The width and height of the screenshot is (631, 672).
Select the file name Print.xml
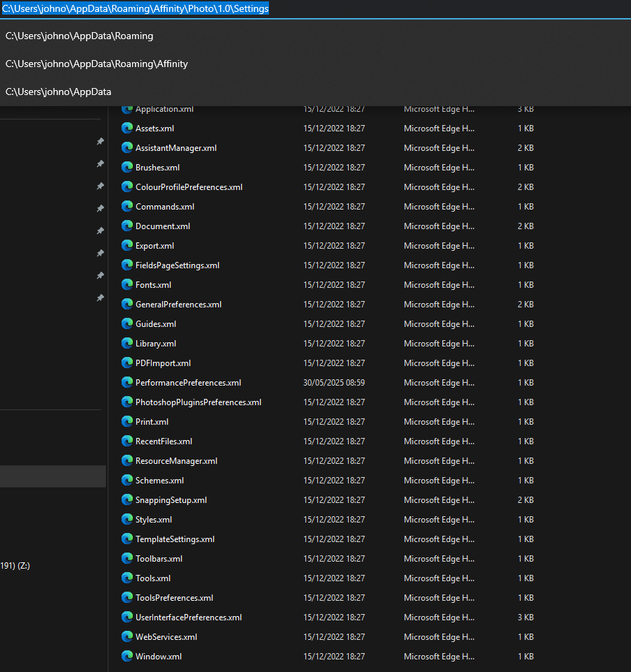tap(152, 422)
